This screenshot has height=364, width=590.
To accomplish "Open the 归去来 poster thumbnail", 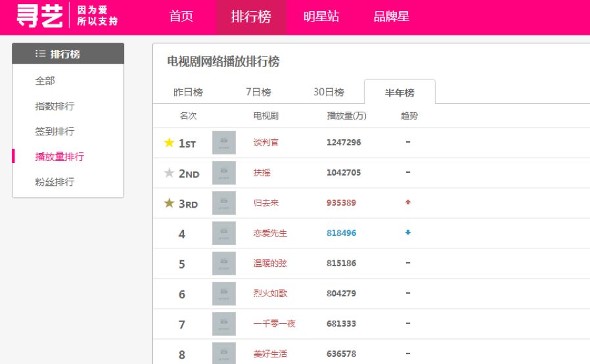I will pos(224,203).
